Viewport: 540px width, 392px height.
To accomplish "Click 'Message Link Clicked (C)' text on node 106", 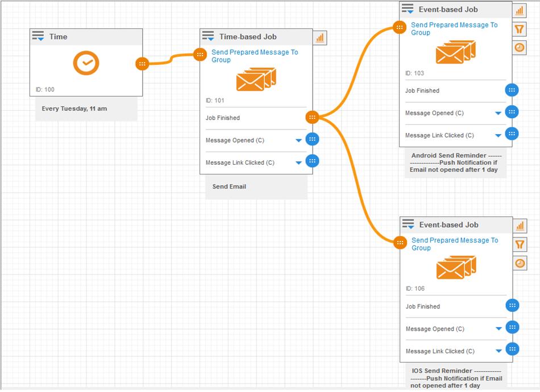I will point(440,352).
